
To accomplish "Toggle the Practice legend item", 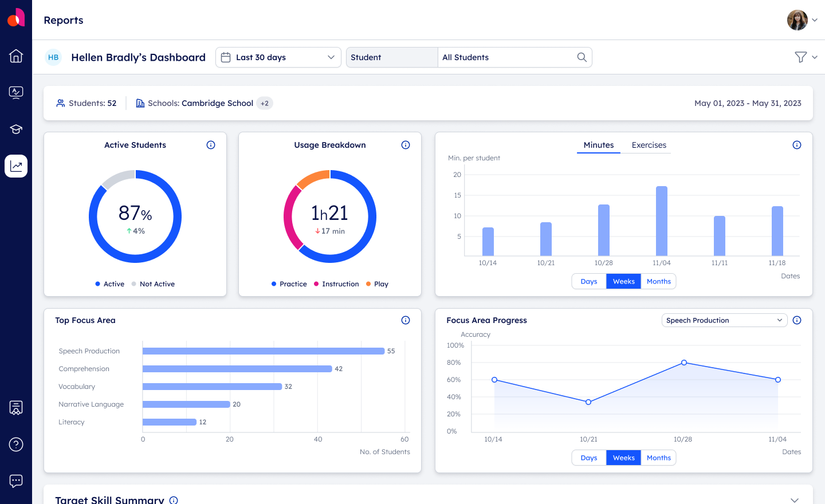I will point(289,284).
